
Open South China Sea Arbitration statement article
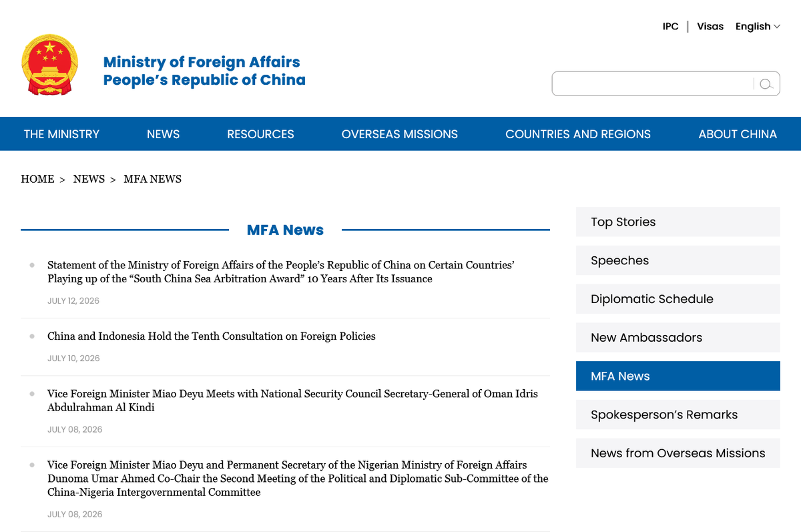pyautogui.click(x=281, y=272)
